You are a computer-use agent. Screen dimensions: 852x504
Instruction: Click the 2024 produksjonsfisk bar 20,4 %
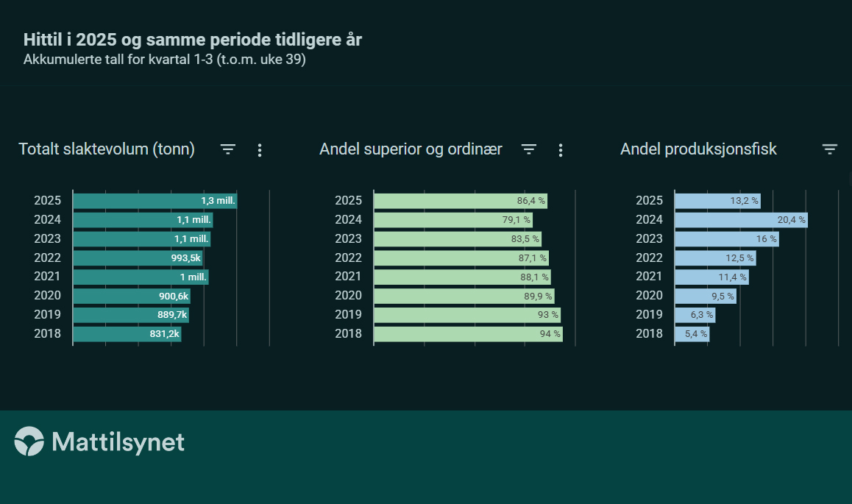741,220
